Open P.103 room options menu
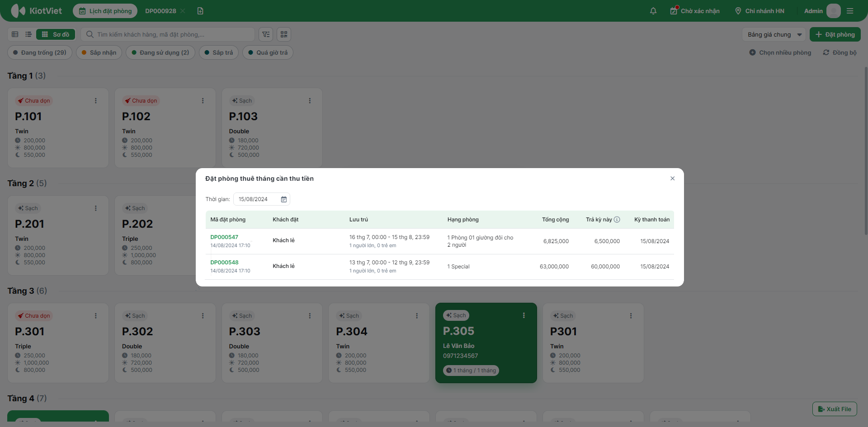 (310, 101)
